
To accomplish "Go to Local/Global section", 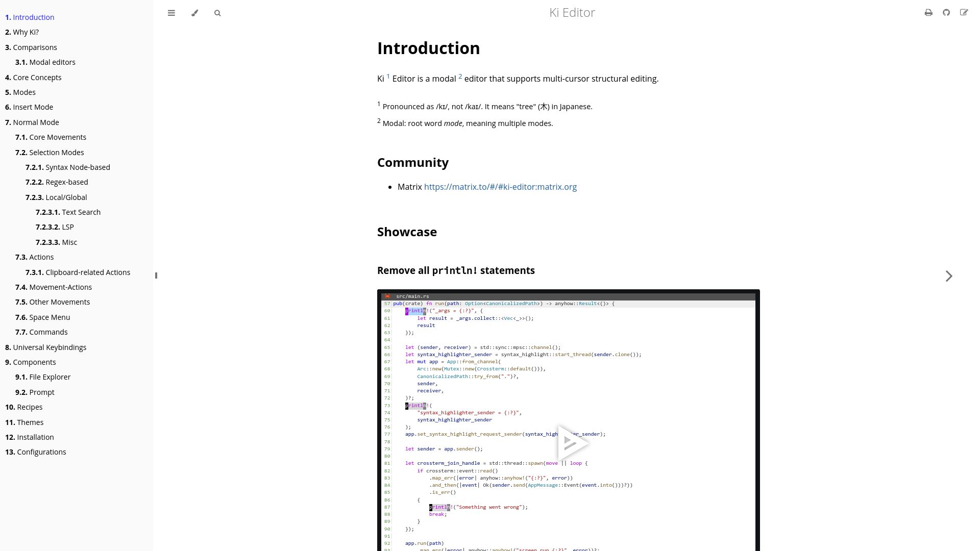I will pos(56,197).
